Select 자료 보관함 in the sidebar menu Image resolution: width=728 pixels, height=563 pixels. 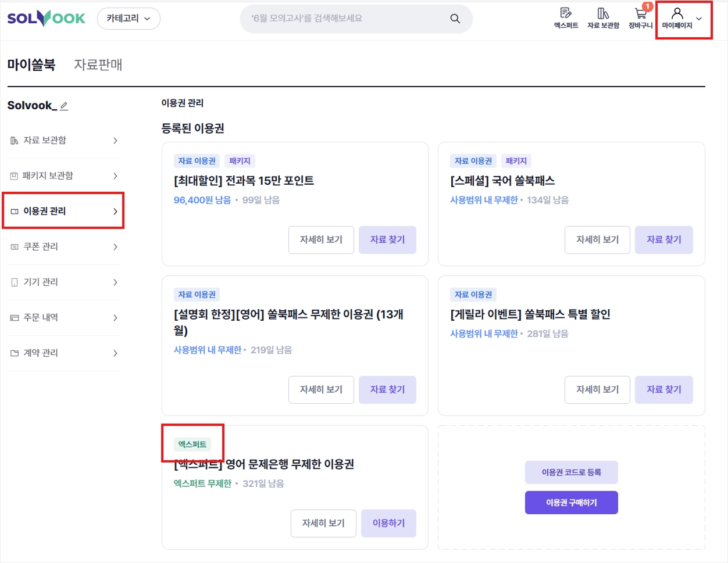pos(63,141)
